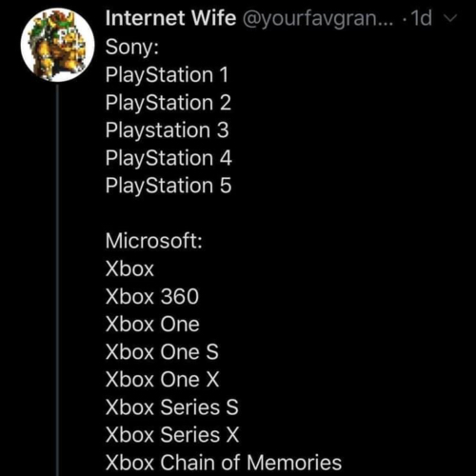The image size is (476, 476).
Task: Click the "PlayStation 2" line
Action: coord(169,102)
